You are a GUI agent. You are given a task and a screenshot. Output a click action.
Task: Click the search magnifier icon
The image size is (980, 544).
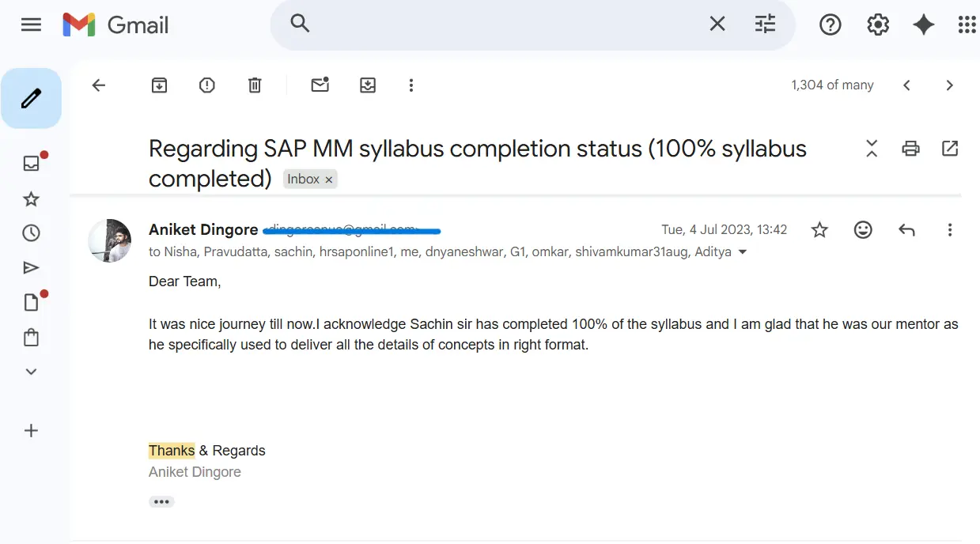pyautogui.click(x=300, y=24)
